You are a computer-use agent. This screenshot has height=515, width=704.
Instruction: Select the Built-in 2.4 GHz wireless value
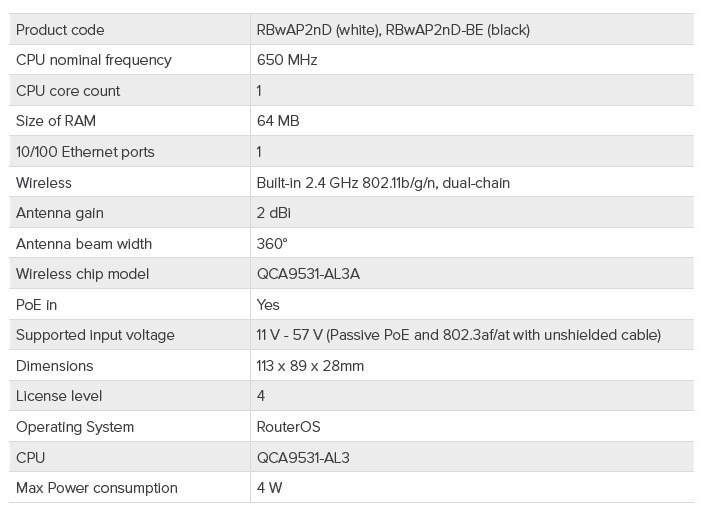pyautogui.click(x=383, y=183)
